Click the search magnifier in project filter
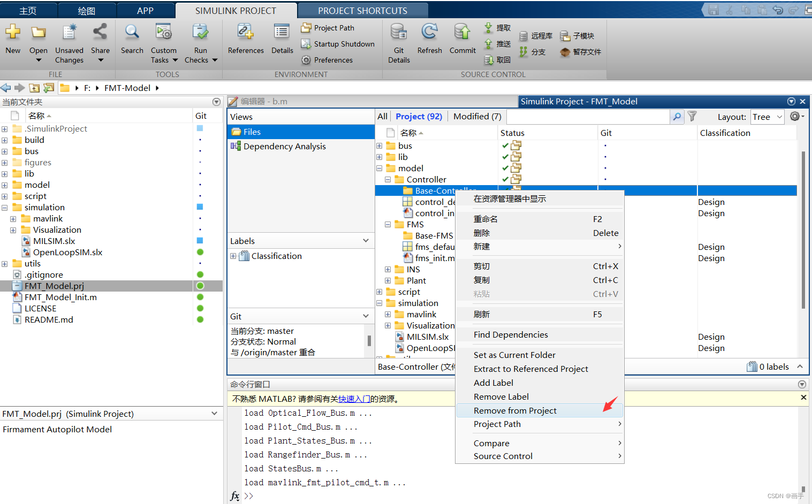Screen dimensions: 812x504 pyautogui.click(x=677, y=117)
